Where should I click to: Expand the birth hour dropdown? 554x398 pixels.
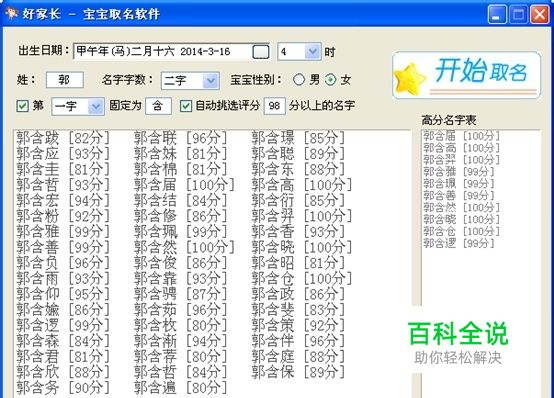click(x=313, y=52)
